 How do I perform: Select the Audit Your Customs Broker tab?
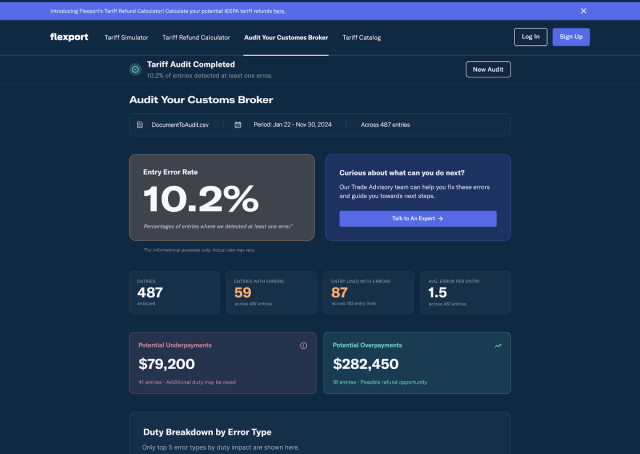[x=286, y=37]
